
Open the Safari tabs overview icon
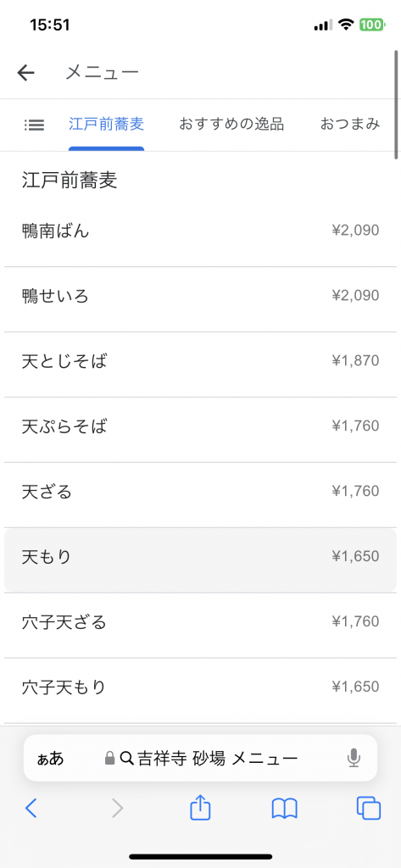368,808
